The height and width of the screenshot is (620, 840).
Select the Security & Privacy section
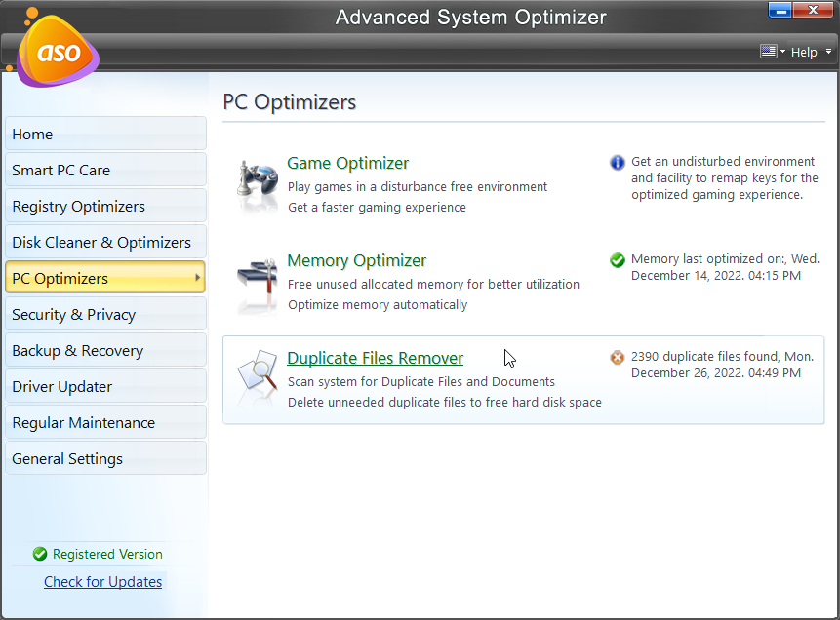[104, 314]
